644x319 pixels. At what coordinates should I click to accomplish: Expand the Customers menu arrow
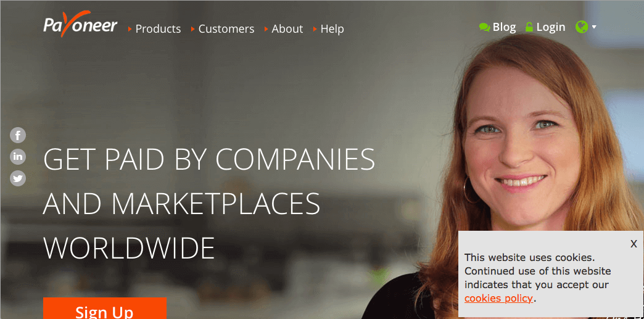(192, 29)
